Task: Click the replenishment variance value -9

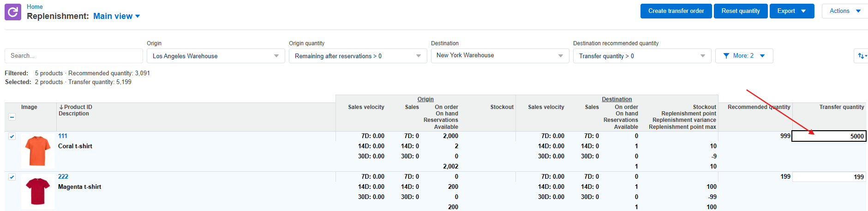Action: (x=713, y=157)
